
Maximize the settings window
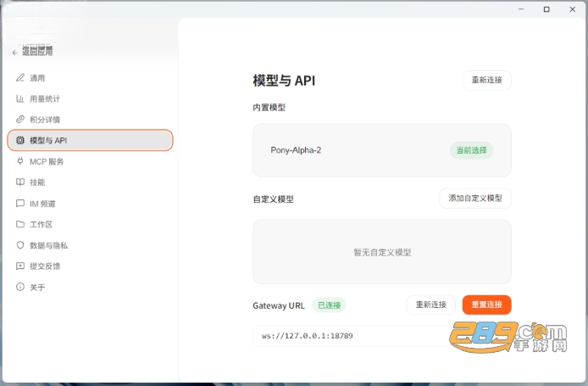tap(546, 9)
